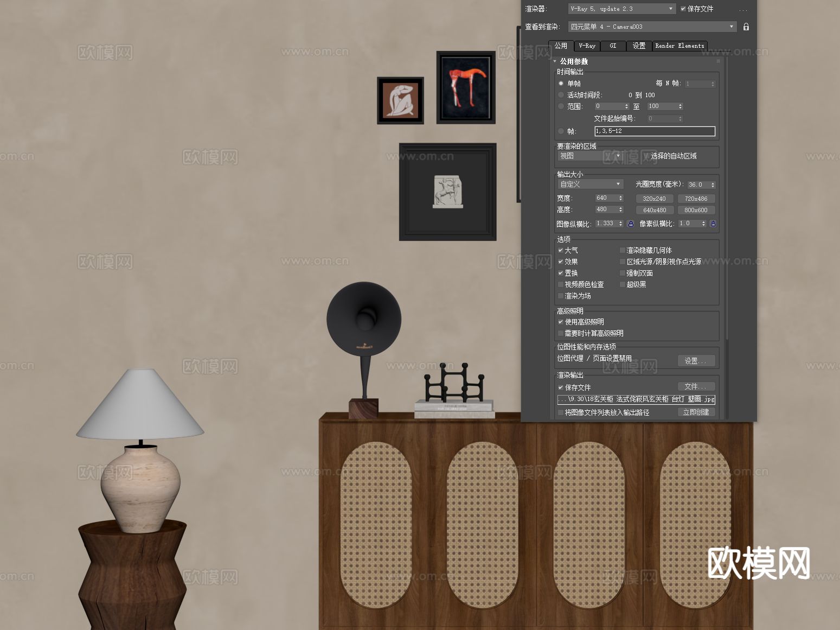
Task: Apply the 320x240 size preset
Action: [654, 199]
